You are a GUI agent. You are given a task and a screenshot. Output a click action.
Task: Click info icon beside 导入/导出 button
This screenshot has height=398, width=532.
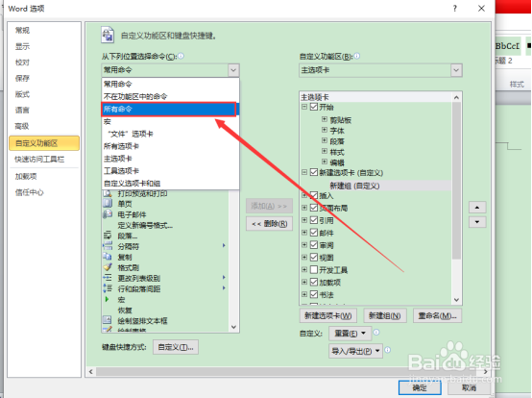387,350
